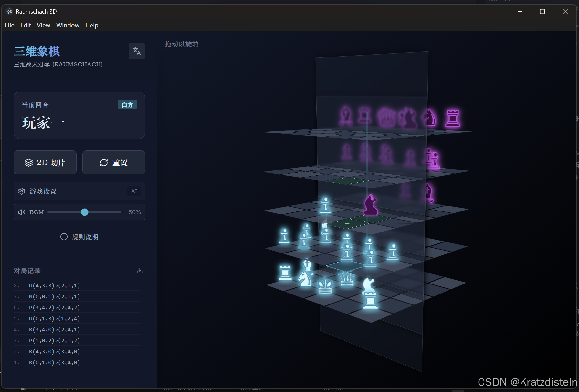Open the Help menu

coord(91,25)
